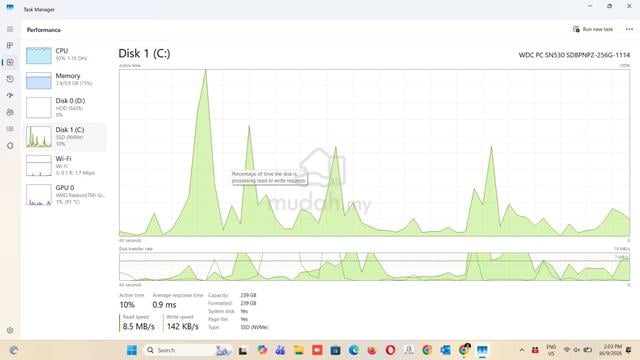Open Task Manager Settings gear
The image size is (640, 360).
click(x=10, y=330)
